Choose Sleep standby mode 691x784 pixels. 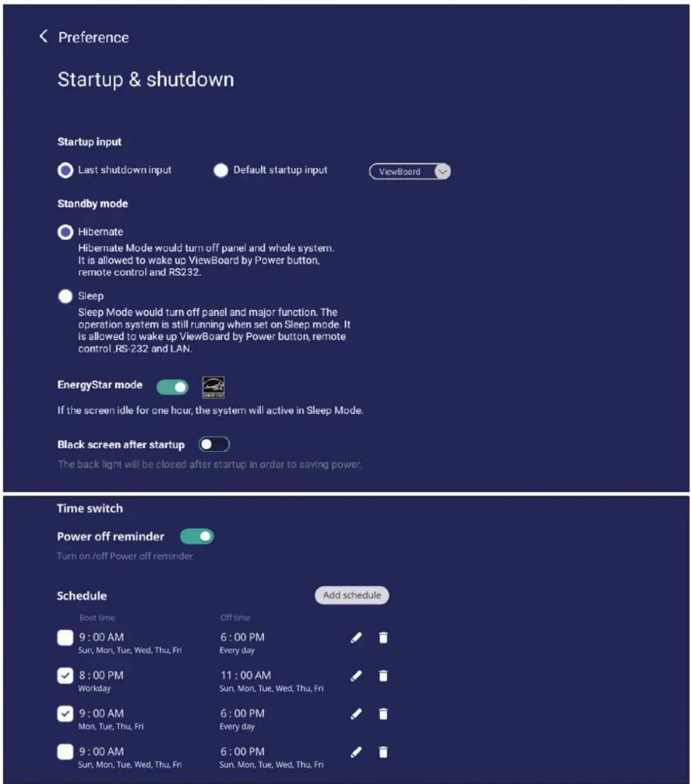(x=66, y=296)
